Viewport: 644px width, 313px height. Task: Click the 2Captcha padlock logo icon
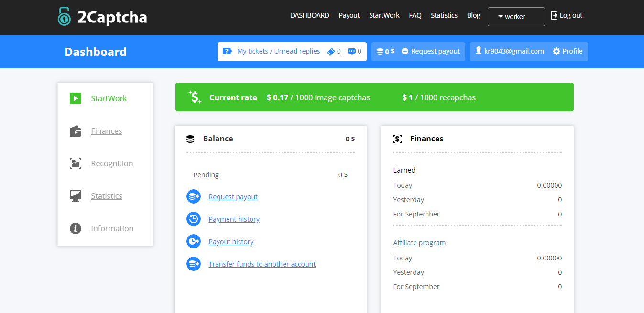(x=64, y=17)
